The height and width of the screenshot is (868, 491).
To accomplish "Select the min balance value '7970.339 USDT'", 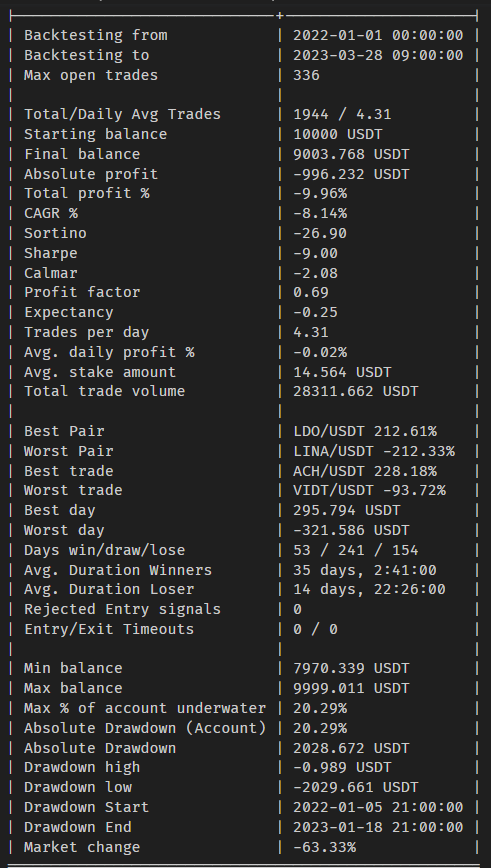I will point(351,669).
